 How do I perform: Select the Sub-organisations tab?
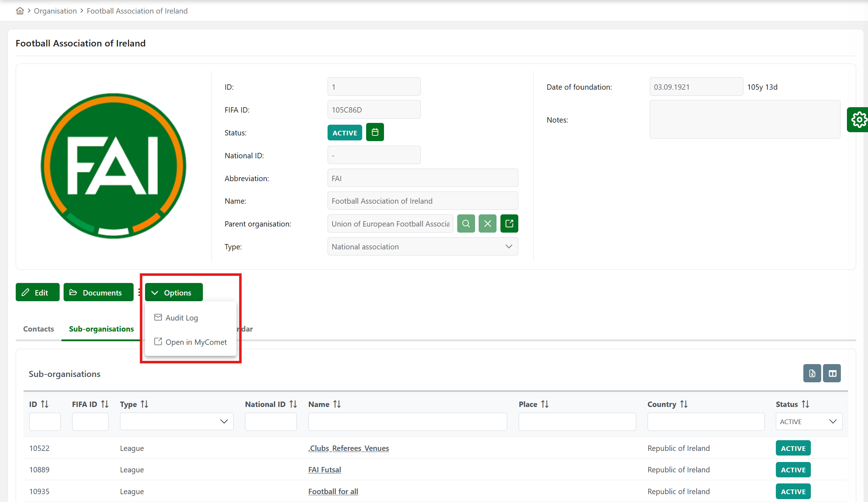pos(101,329)
